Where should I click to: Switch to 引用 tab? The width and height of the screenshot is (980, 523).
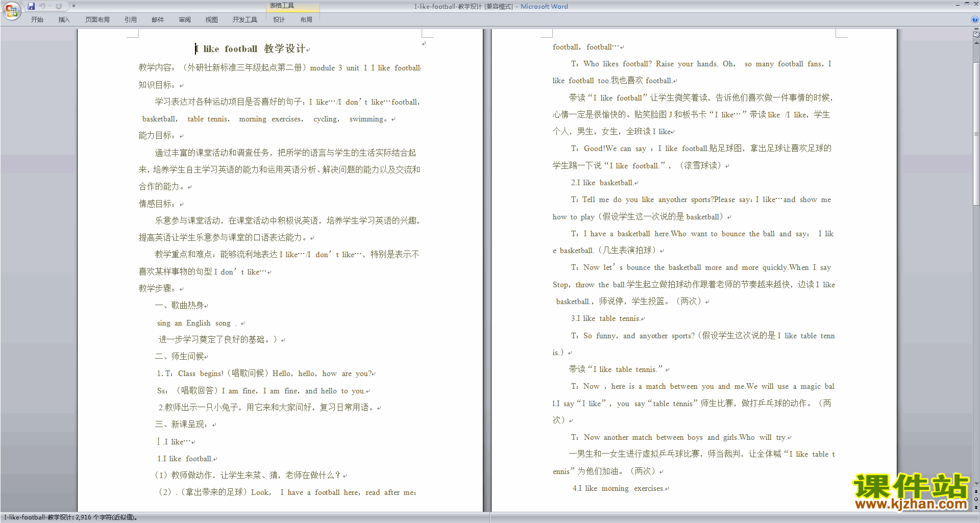131,20
